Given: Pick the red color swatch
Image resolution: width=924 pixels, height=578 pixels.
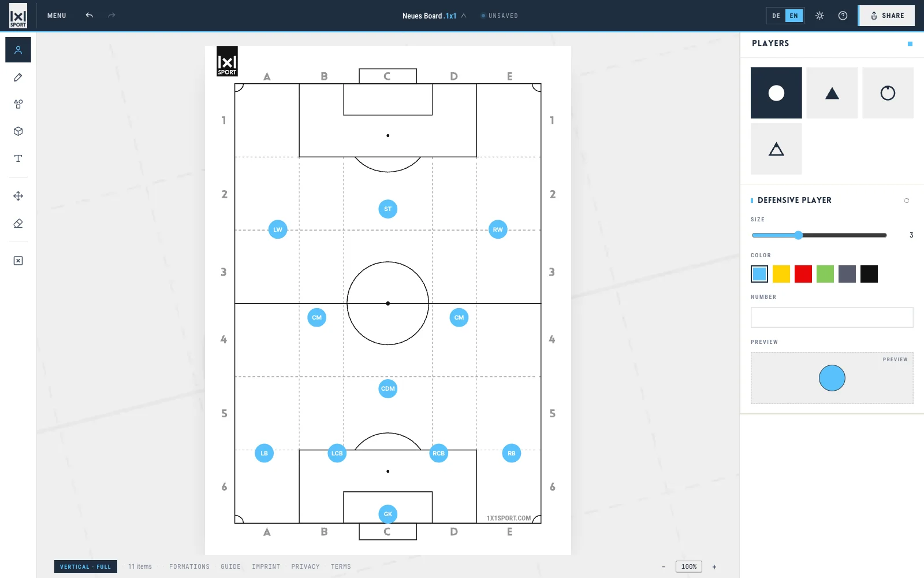Looking at the screenshot, I should 803,274.
